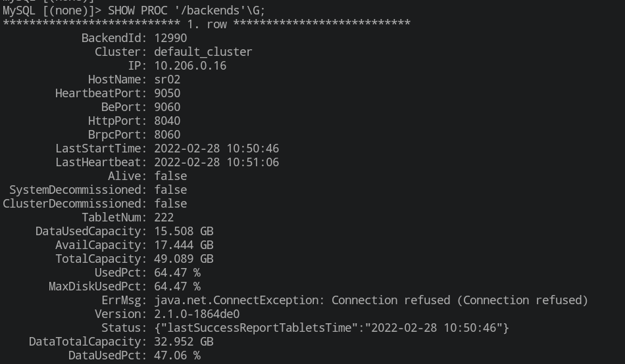Click the Alive value false
Image resolution: width=625 pixels, height=364 pixels.
click(170, 176)
